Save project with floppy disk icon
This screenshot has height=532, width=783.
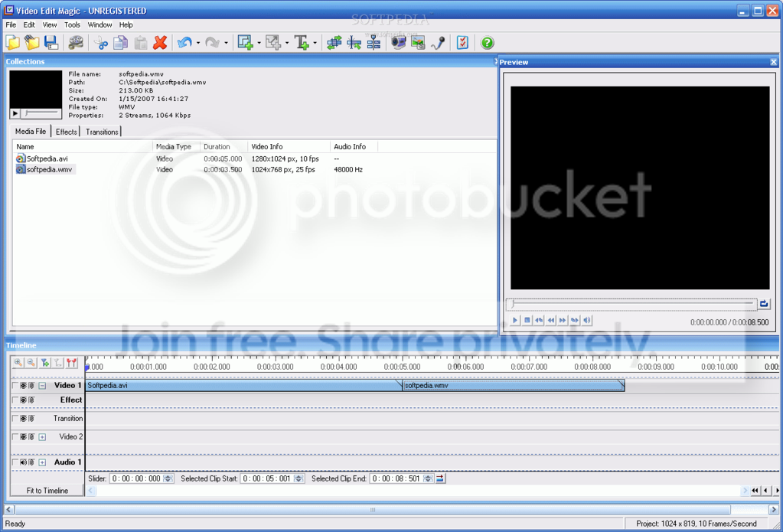(x=51, y=43)
